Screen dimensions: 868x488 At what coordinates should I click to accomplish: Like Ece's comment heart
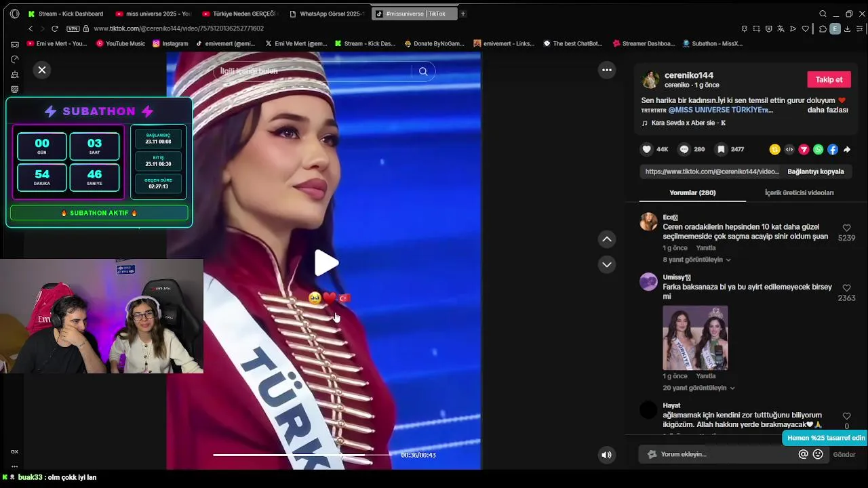coord(846,228)
